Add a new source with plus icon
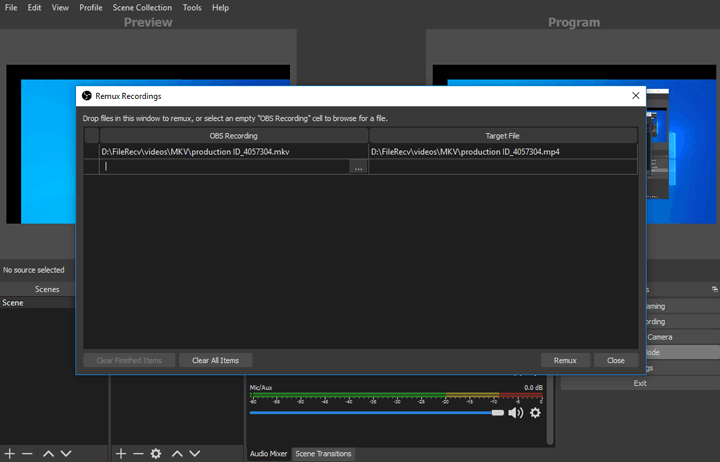The width and height of the screenshot is (720, 462). point(121,454)
